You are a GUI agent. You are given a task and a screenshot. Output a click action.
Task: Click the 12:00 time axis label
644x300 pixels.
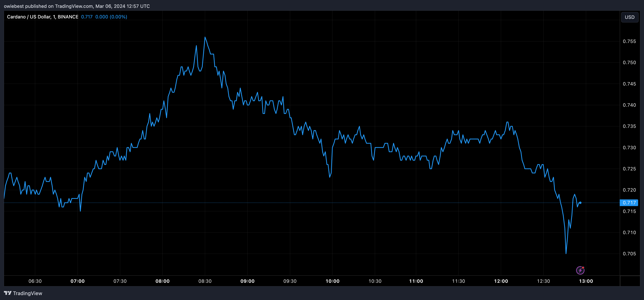[501, 281]
